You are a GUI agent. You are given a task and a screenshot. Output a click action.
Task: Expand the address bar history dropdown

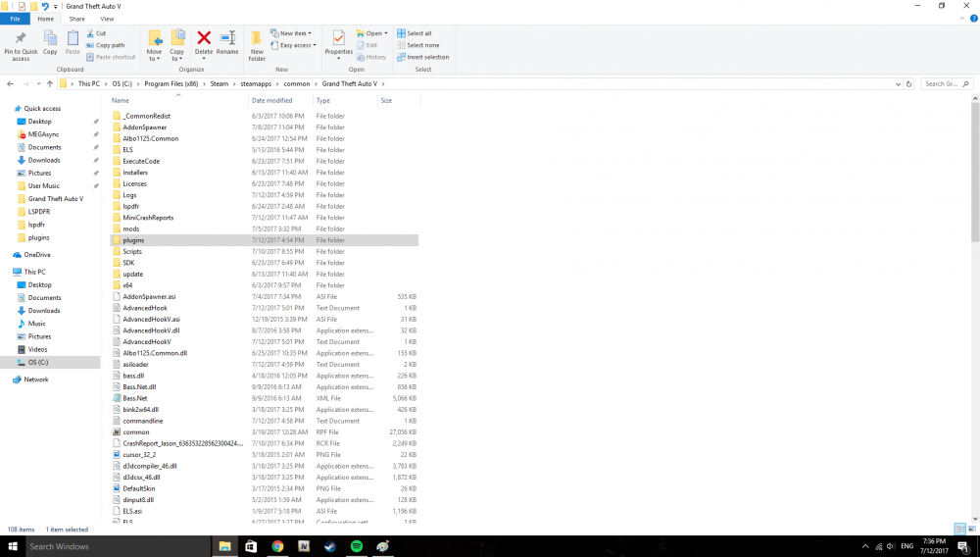(x=898, y=83)
